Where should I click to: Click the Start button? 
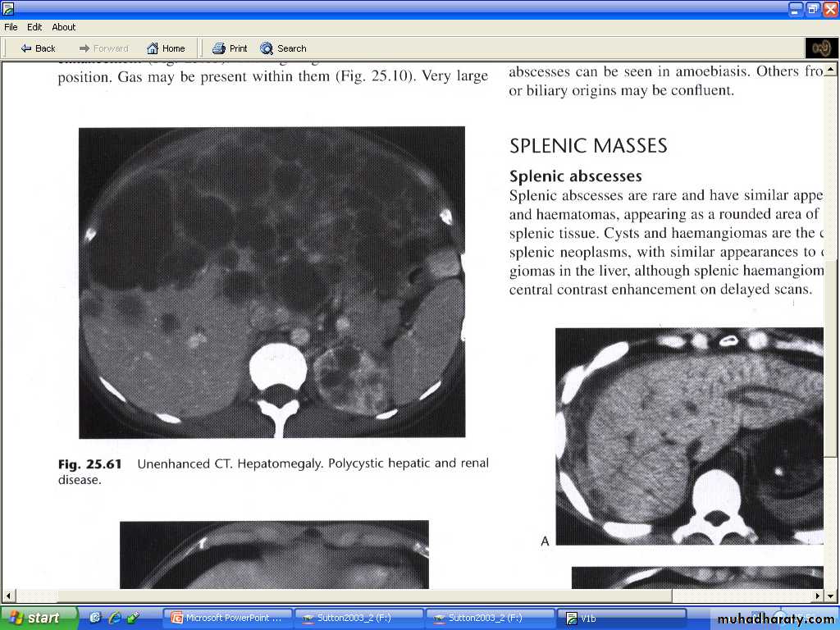[39, 618]
